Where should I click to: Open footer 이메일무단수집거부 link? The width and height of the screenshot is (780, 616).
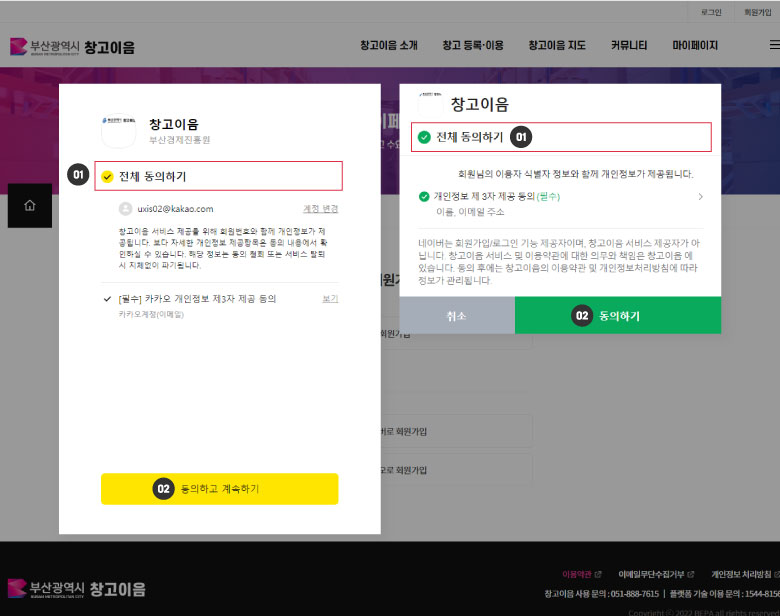pyautogui.click(x=651, y=574)
